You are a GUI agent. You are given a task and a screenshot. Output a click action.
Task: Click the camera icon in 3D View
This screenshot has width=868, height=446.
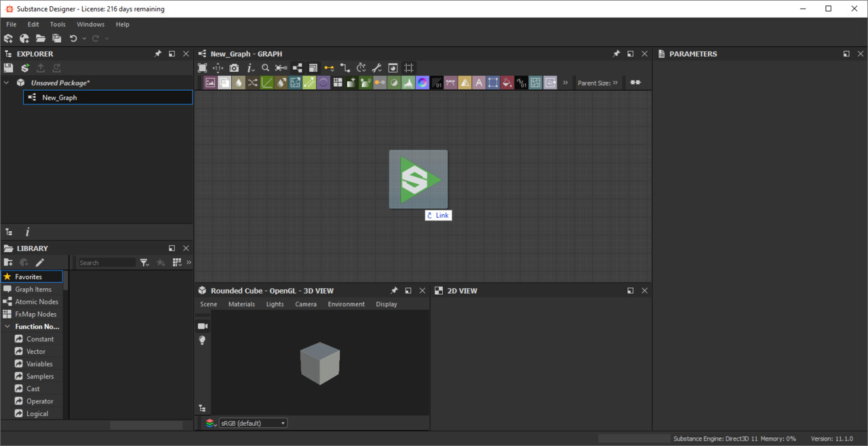202,326
